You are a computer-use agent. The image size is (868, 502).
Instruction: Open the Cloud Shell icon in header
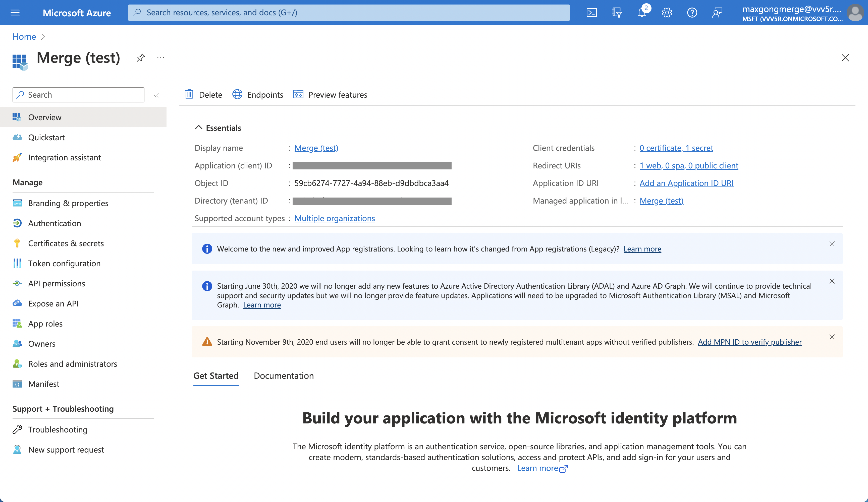591,13
